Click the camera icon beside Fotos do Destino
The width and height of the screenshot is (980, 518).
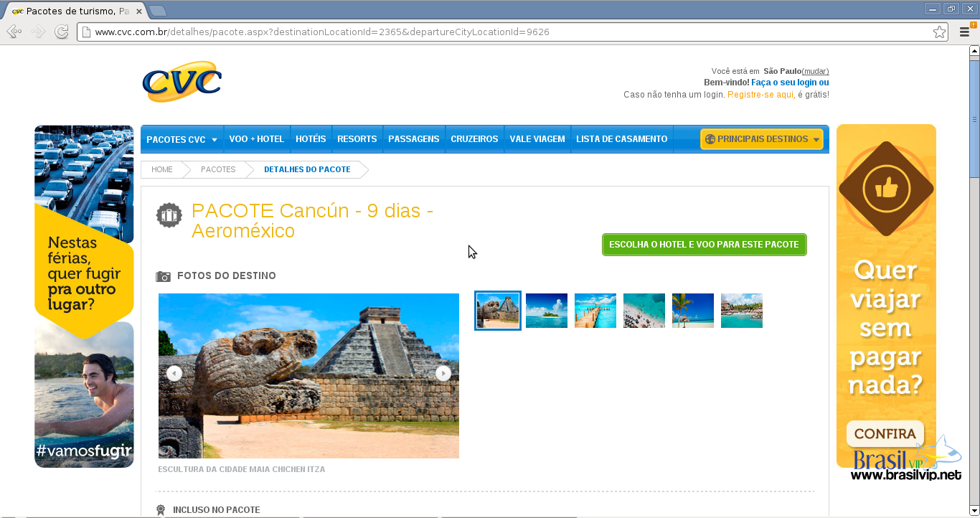(x=164, y=276)
